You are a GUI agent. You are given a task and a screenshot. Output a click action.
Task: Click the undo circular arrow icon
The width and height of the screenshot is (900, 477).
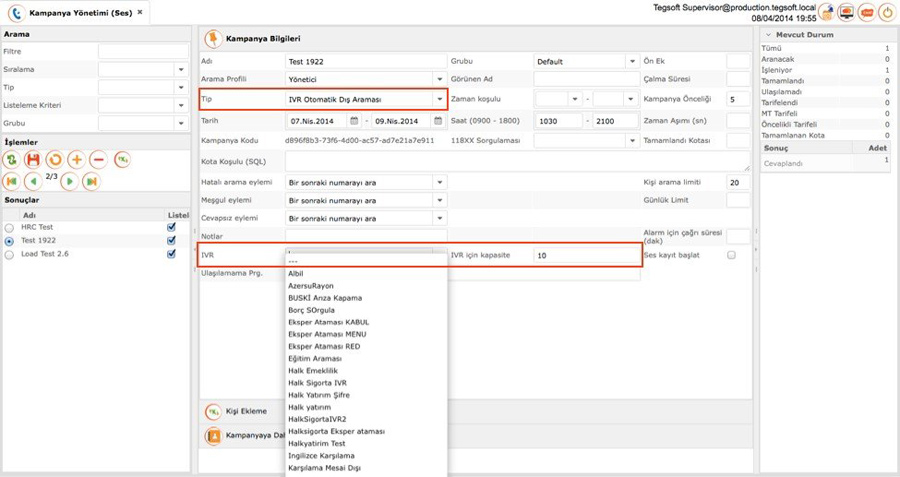[55, 160]
